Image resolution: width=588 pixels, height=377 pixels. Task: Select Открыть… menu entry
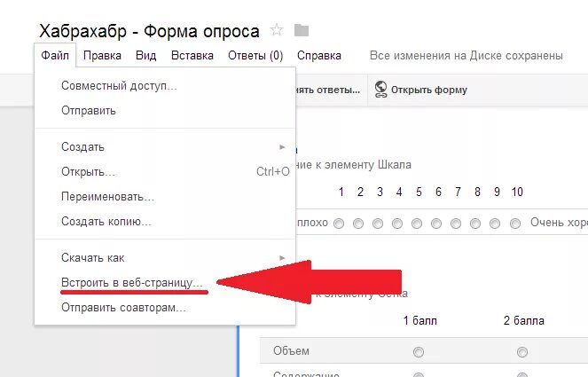[x=165, y=172]
